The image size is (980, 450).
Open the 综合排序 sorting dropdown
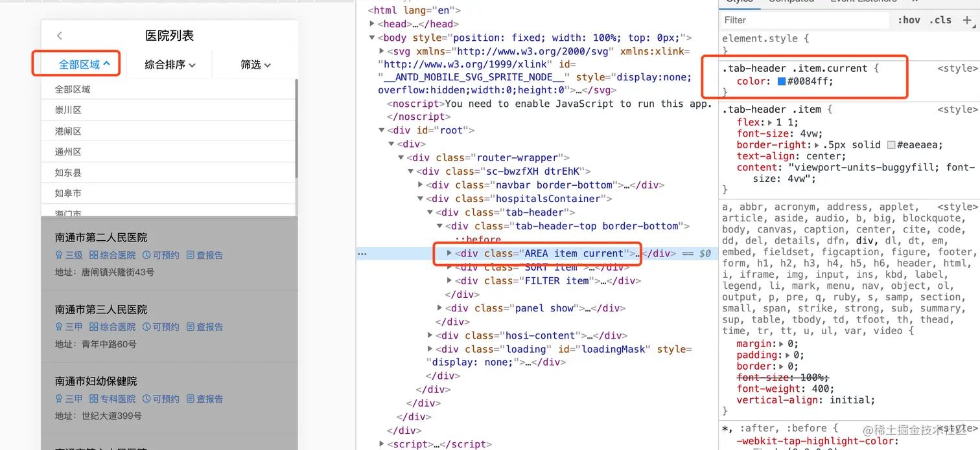(170, 65)
